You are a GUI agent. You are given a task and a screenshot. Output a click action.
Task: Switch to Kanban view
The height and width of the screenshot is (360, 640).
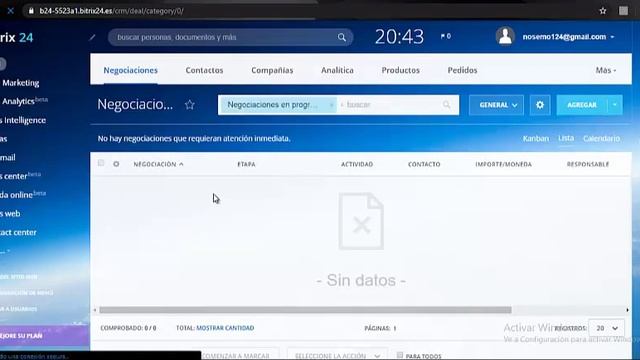pyautogui.click(x=536, y=139)
